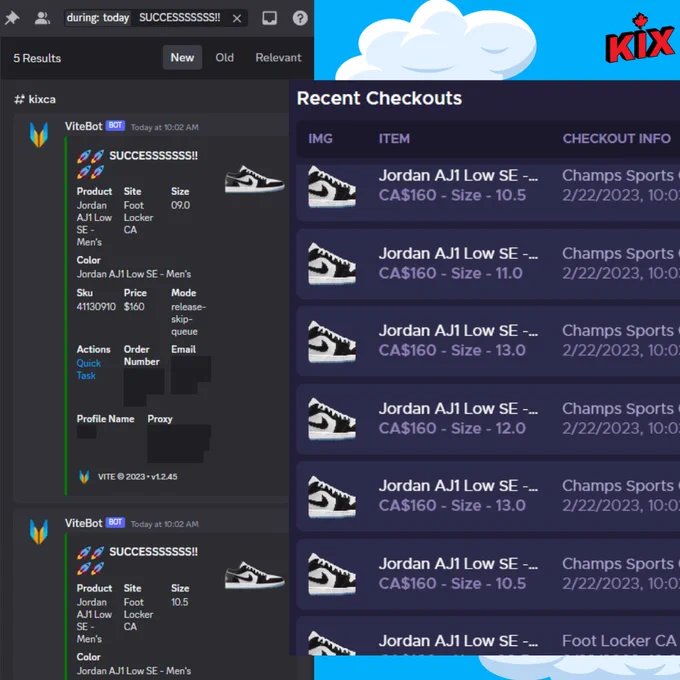Click ViteBot avatar in the size 10.5 message
Image resolution: width=680 pixels, height=680 pixels.
(x=39, y=531)
